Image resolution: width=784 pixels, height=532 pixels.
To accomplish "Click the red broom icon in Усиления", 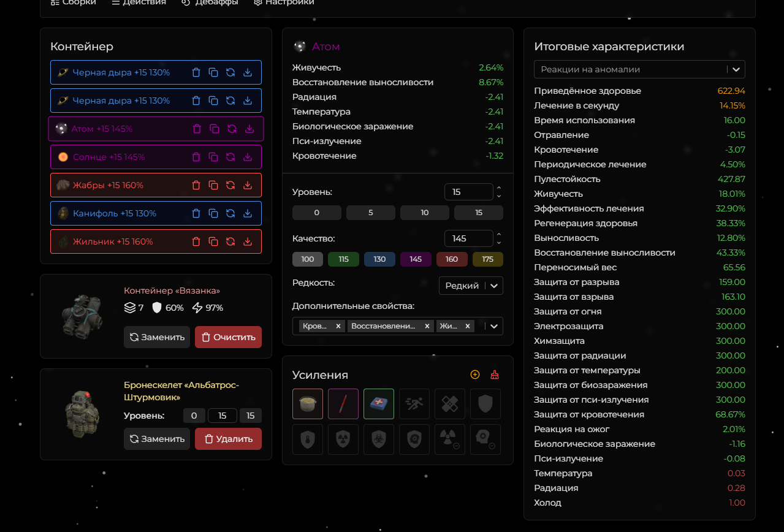I will tap(495, 374).
